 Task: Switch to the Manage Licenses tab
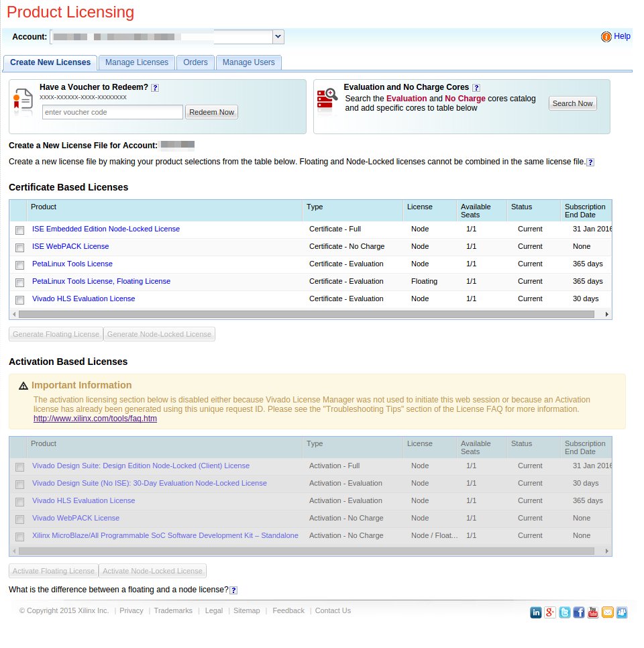(x=137, y=62)
